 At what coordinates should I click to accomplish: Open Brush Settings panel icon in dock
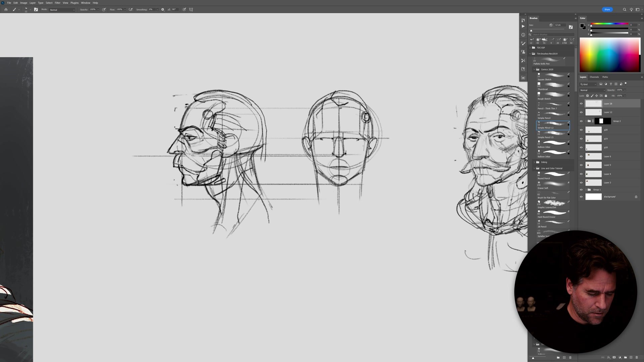[523, 43]
